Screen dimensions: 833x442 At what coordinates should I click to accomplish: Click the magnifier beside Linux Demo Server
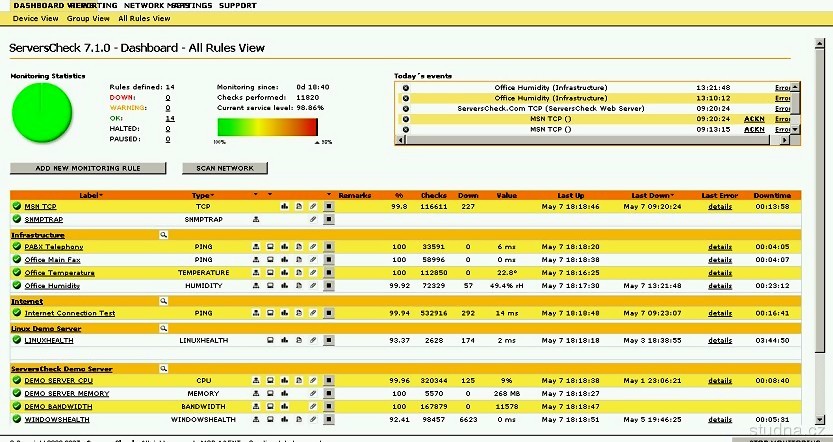pyautogui.click(x=164, y=328)
